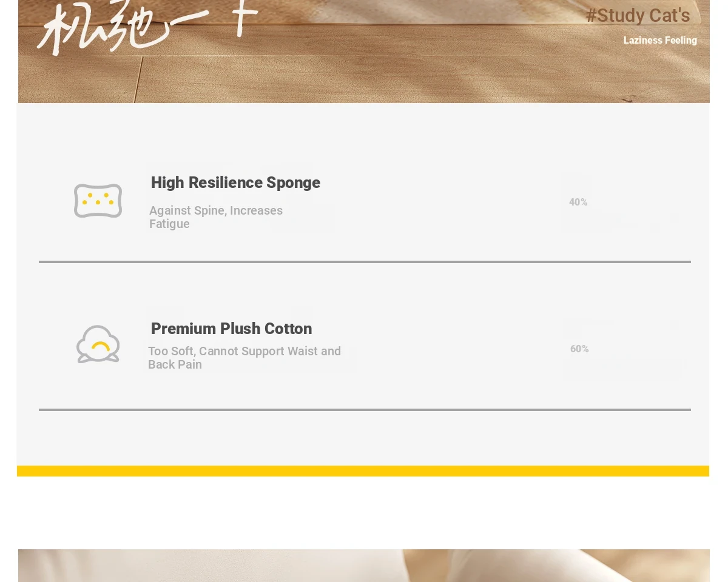The width and height of the screenshot is (728, 582).
Task: Select the High Resilience Sponge heading
Action: pyautogui.click(x=235, y=182)
